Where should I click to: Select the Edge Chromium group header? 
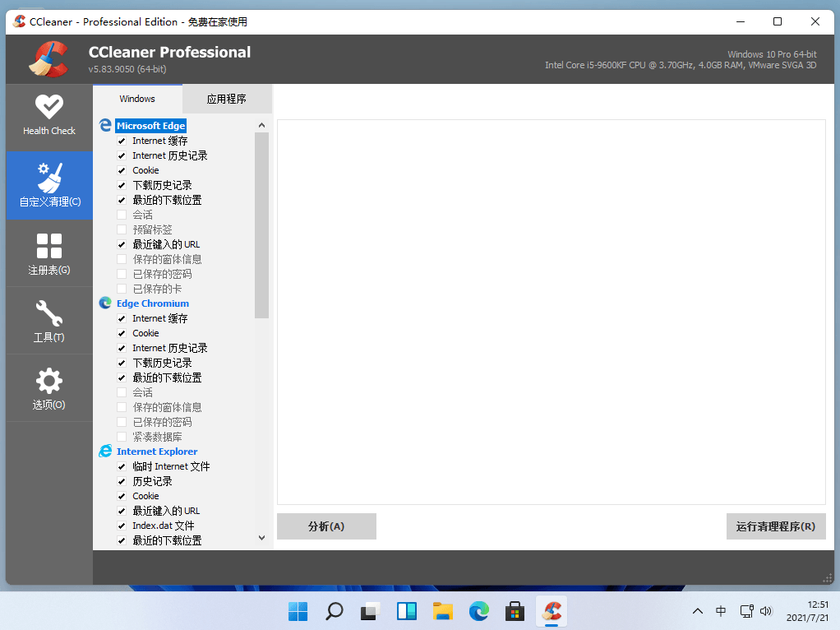[x=153, y=303]
